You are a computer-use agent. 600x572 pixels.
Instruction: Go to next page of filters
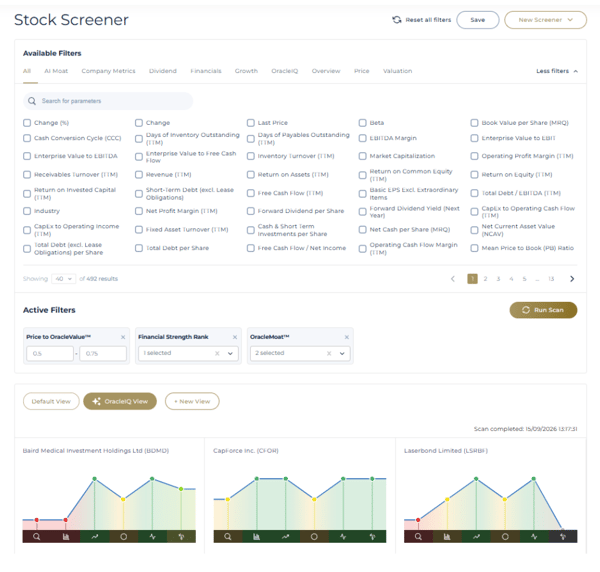point(572,279)
